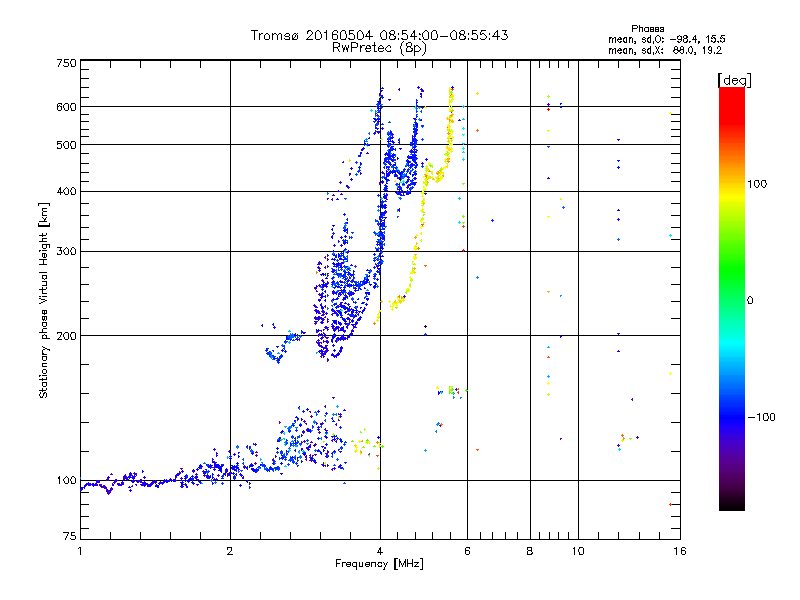Click the '400' y-axis tick label
Image resolution: width=800 pixels, height=600 pixels.
click(67, 192)
